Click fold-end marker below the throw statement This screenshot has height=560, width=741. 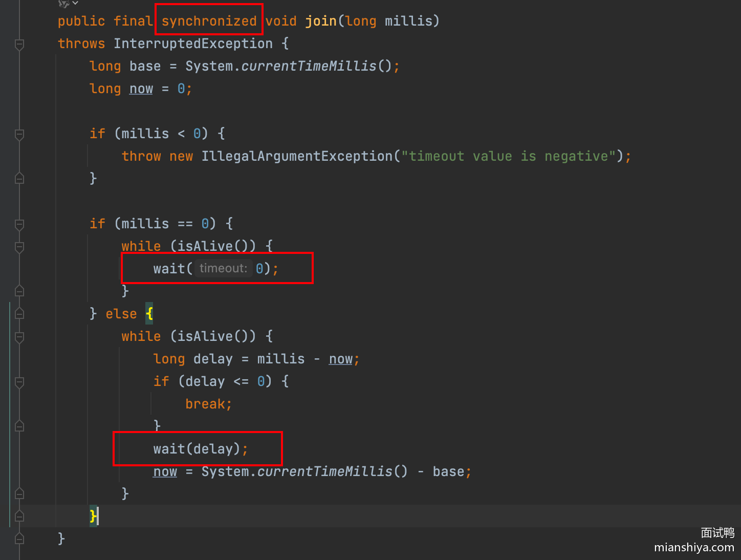click(x=19, y=179)
